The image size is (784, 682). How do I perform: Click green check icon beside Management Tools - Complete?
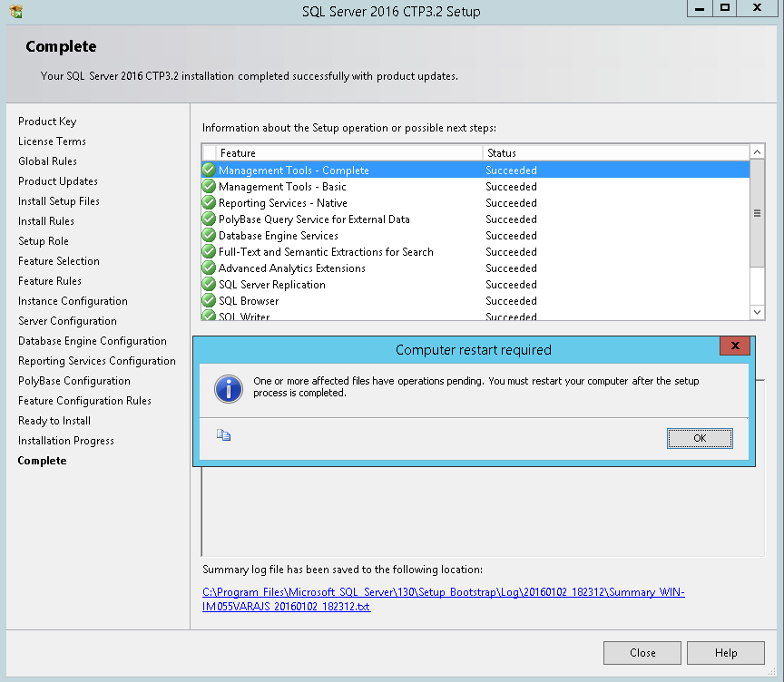tap(209, 170)
